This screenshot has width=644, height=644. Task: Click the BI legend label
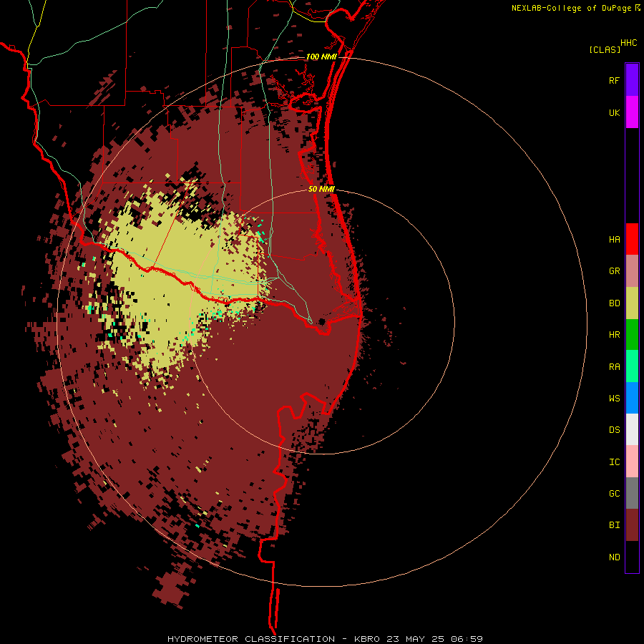click(614, 525)
